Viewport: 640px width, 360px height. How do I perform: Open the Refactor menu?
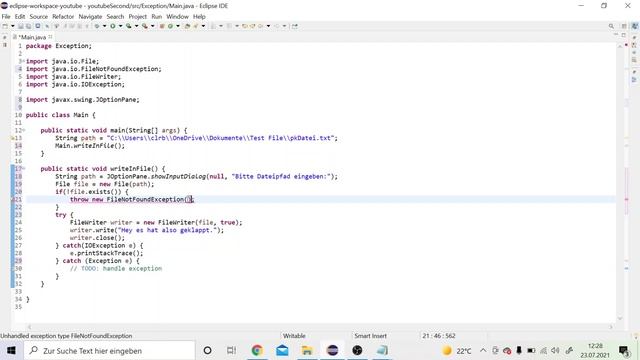click(x=63, y=17)
